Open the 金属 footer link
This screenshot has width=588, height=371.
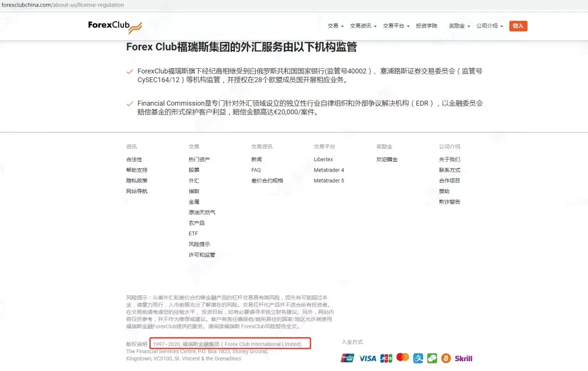[194, 202]
